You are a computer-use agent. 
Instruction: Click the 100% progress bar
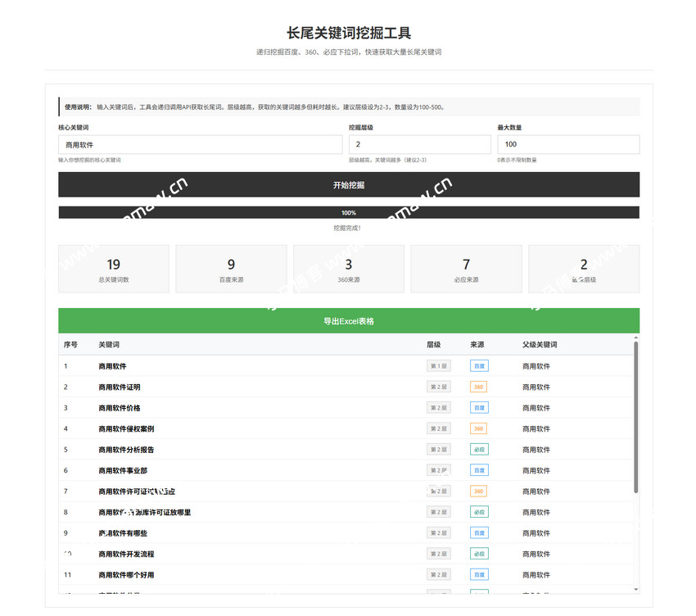[348, 212]
